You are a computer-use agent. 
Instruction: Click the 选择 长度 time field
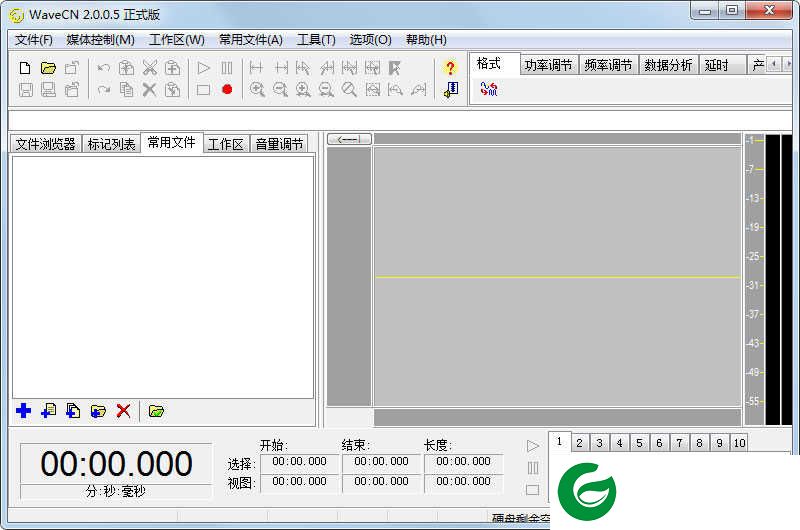point(463,462)
